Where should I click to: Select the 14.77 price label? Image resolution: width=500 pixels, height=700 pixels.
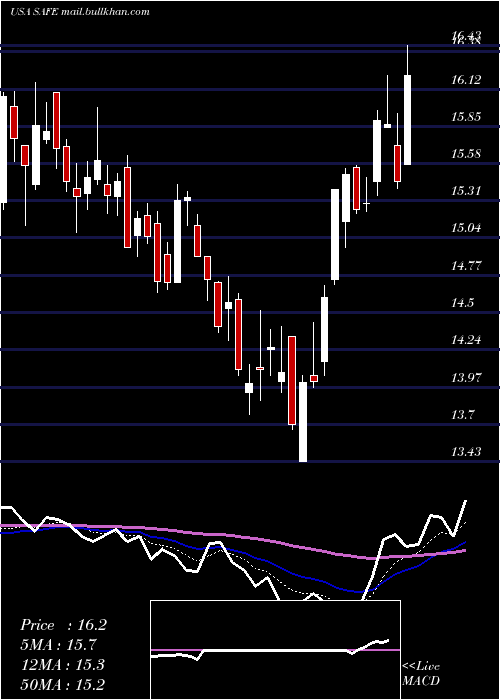[x=467, y=266]
